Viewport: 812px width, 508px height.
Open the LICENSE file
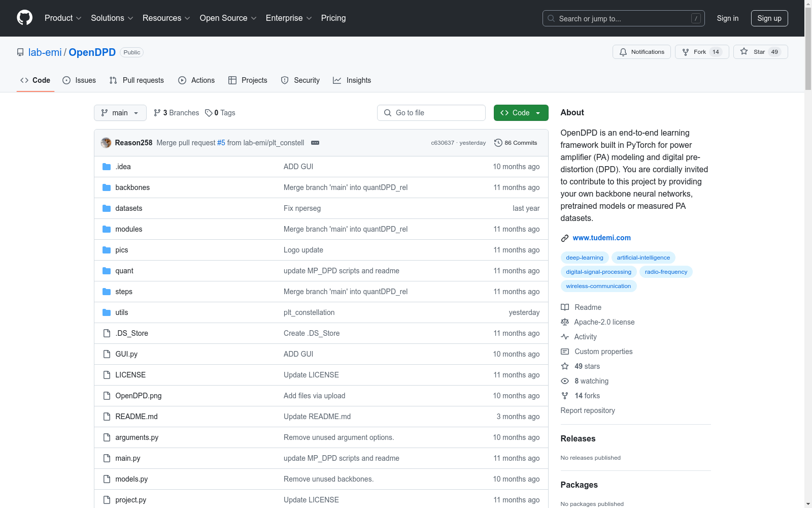tap(130, 375)
